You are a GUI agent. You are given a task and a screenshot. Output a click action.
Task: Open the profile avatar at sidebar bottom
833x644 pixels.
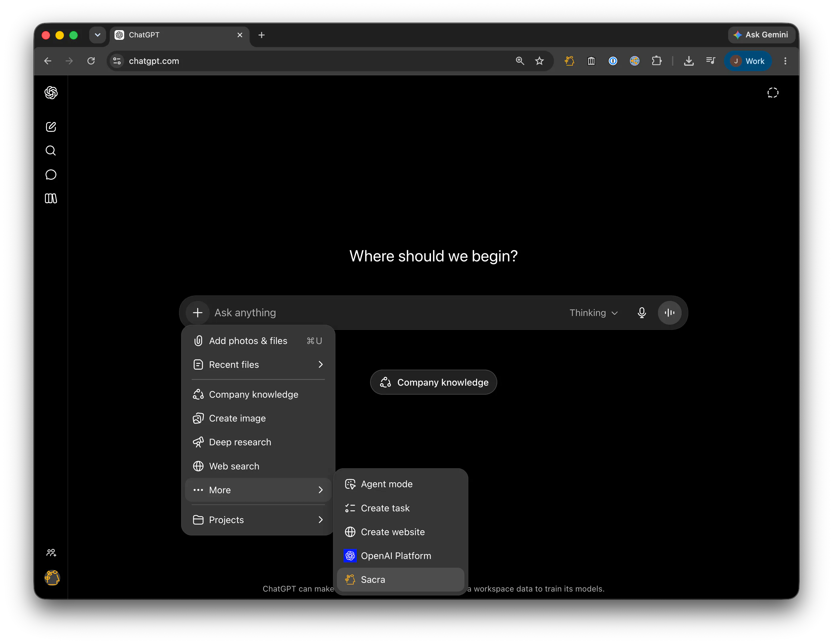tap(52, 578)
